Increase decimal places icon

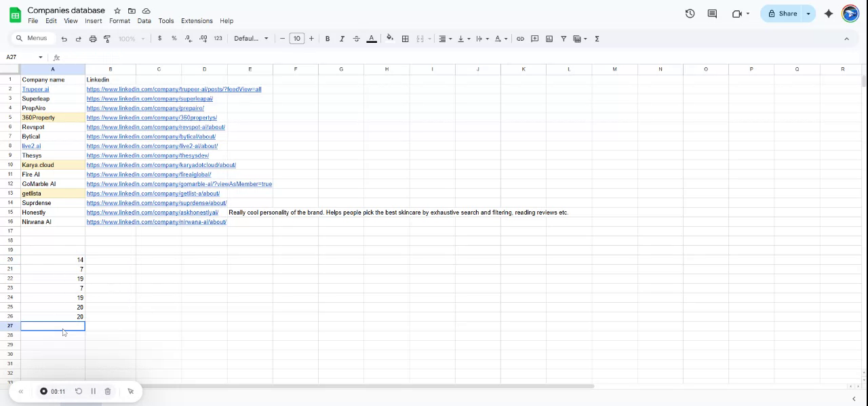(x=203, y=39)
